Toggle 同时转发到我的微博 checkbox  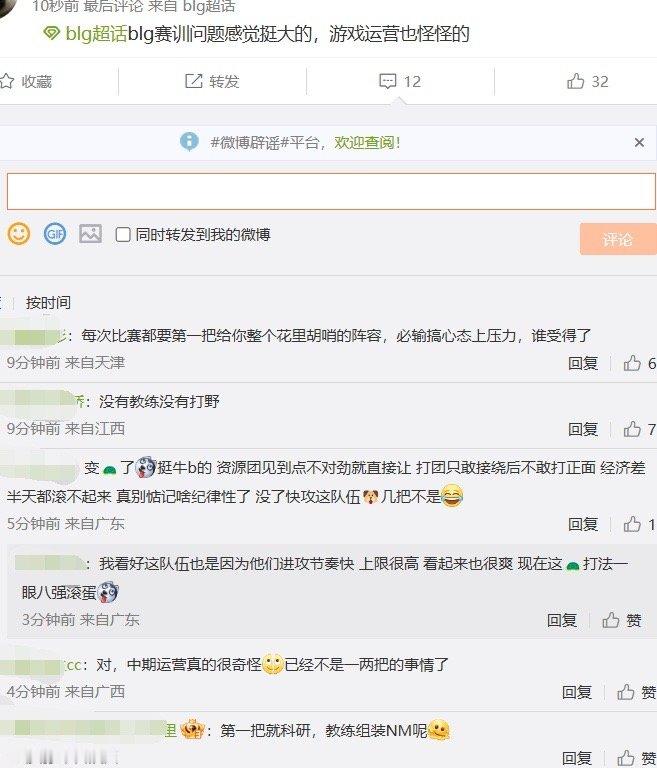pyautogui.click(x=123, y=235)
